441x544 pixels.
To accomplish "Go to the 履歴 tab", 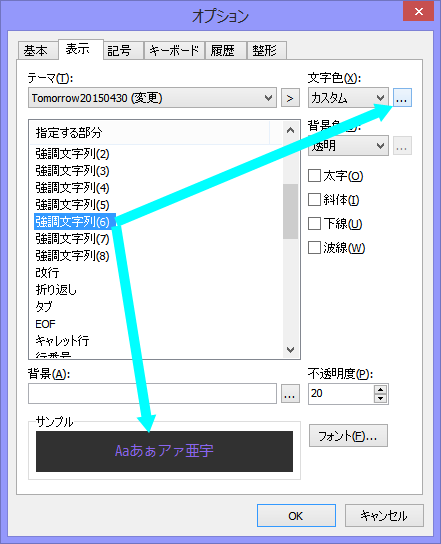I will tap(226, 51).
